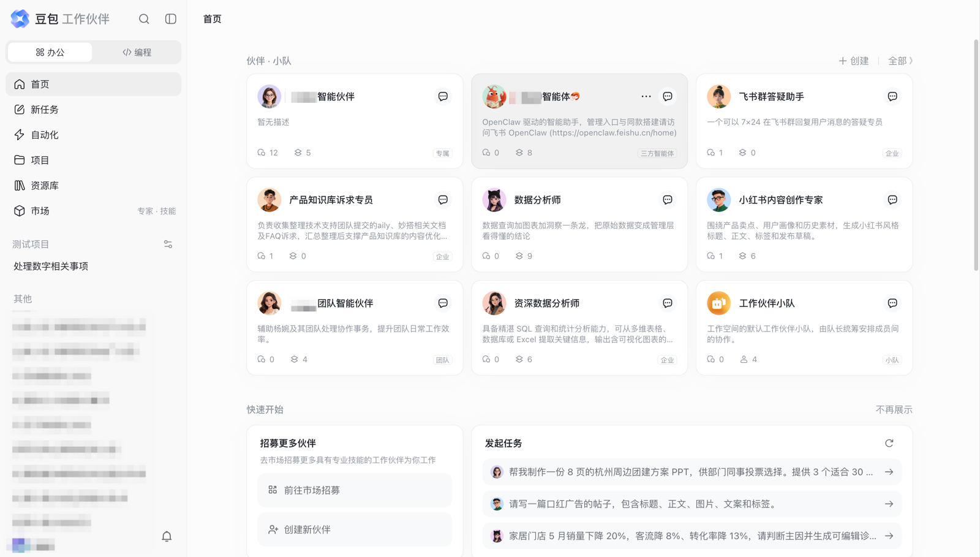Viewport: 980px width, 557px height.
Task: Open 智能伙伴 avatar thumbnail
Action: 269,97
